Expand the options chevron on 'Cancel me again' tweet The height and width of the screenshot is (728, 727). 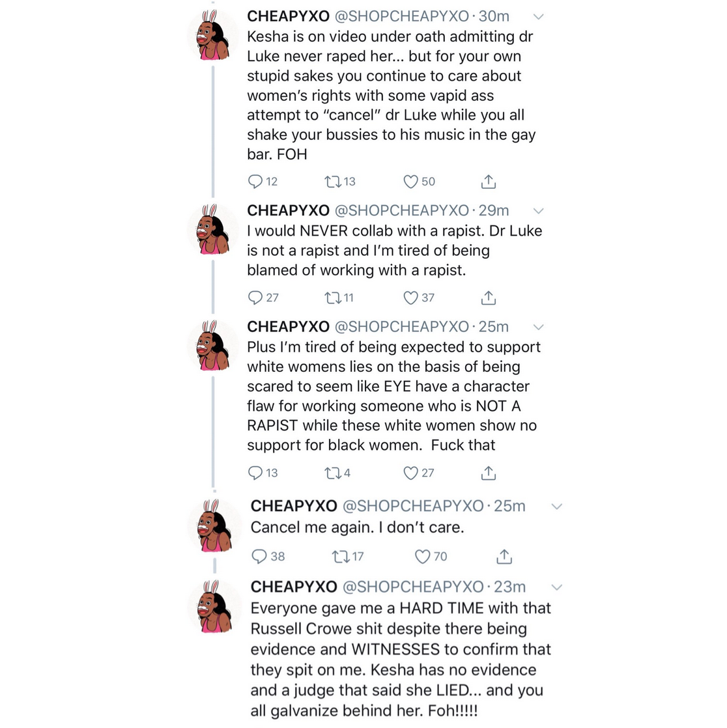pos(556,506)
